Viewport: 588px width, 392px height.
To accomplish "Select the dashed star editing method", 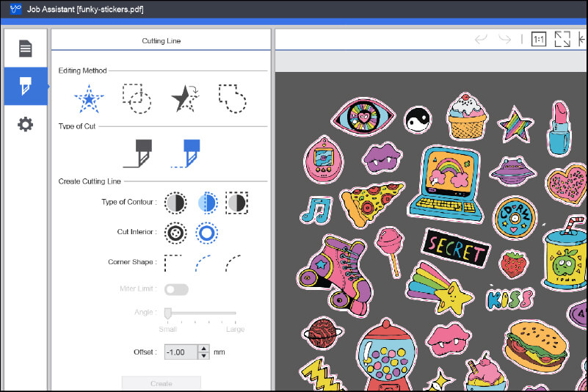I will 89,98.
